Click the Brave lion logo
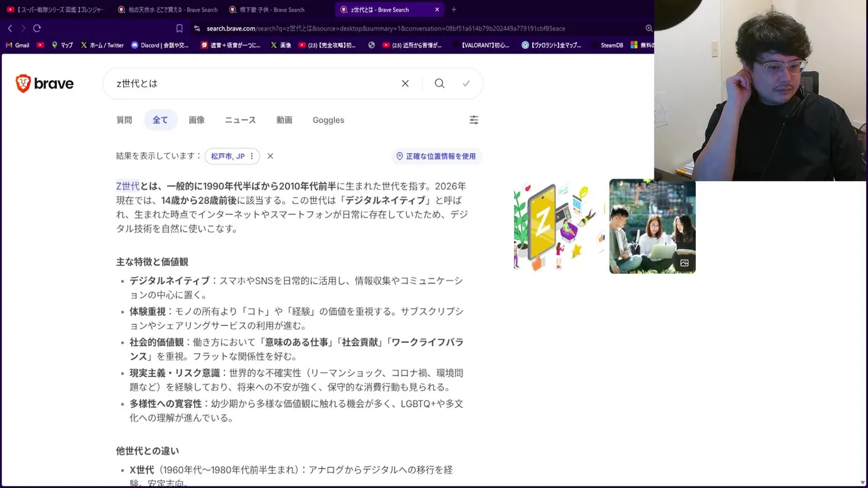This screenshot has height=488, width=868. point(23,83)
